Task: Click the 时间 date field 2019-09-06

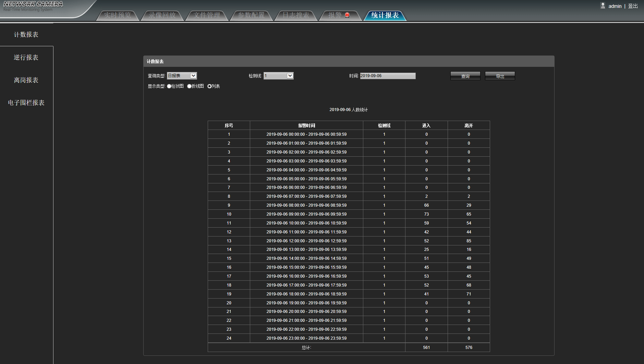Action: (x=388, y=76)
